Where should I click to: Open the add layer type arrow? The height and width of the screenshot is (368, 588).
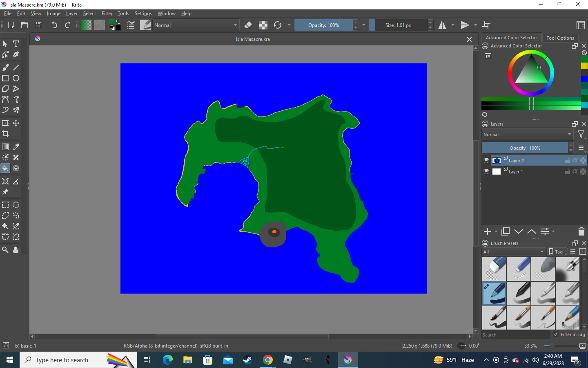tap(496, 231)
